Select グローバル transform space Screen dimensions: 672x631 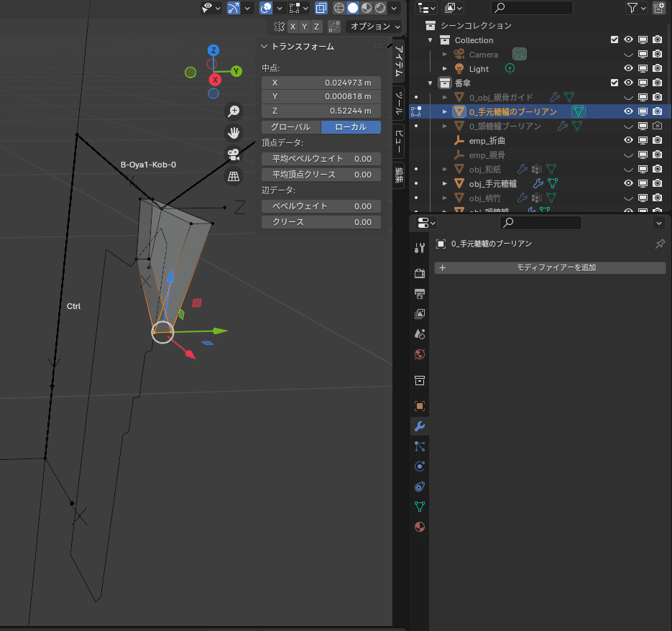[291, 127]
